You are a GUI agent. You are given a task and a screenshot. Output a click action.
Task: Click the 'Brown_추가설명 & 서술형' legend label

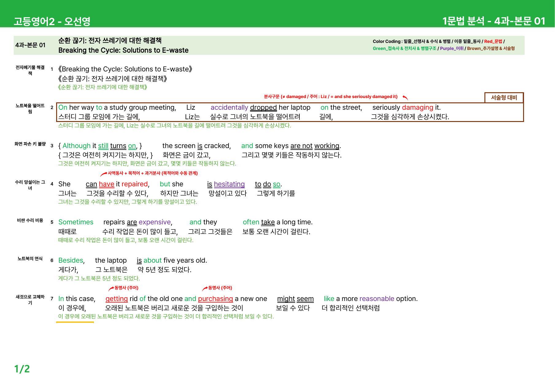(x=491, y=48)
